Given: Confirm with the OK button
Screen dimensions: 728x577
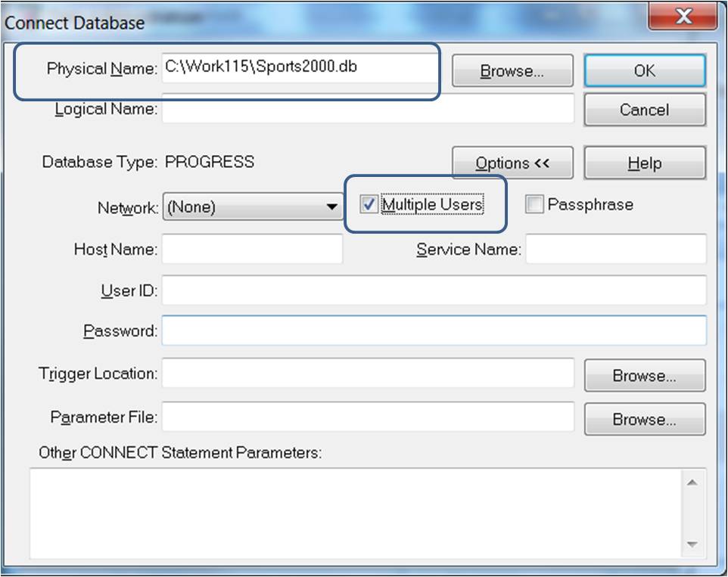Looking at the screenshot, I should pyautogui.click(x=645, y=70).
